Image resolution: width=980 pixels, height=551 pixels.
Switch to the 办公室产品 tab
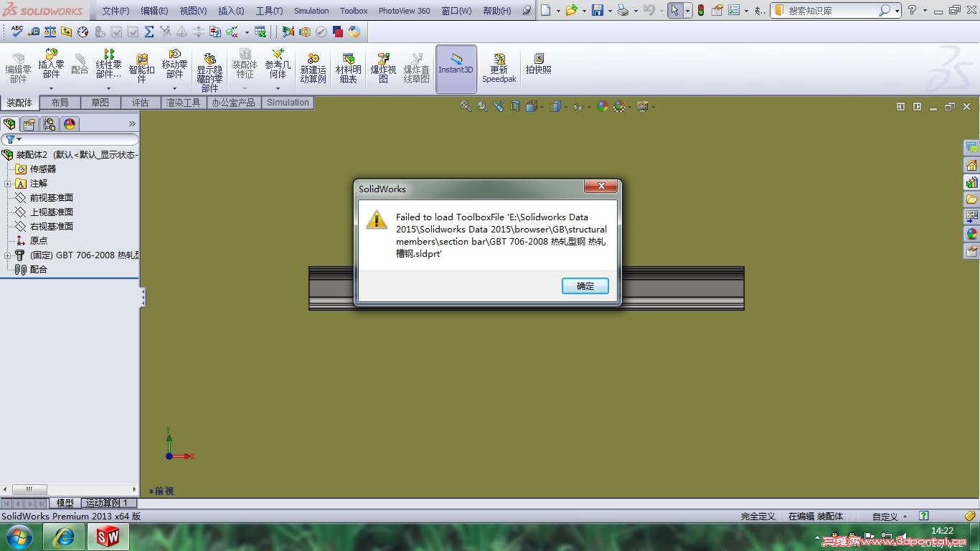tap(233, 103)
